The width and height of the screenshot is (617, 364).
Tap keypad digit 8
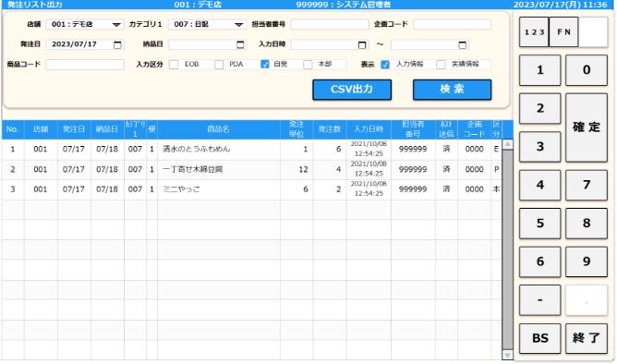pos(587,224)
